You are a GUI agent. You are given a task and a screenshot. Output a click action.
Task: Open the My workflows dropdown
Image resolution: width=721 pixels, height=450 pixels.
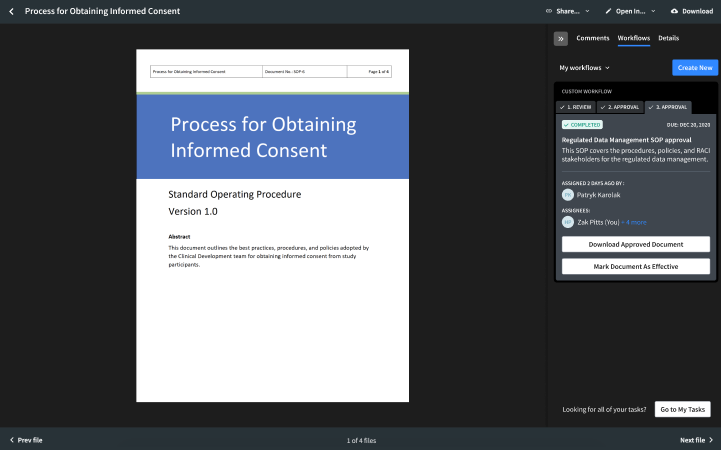[x=585, y=68]
